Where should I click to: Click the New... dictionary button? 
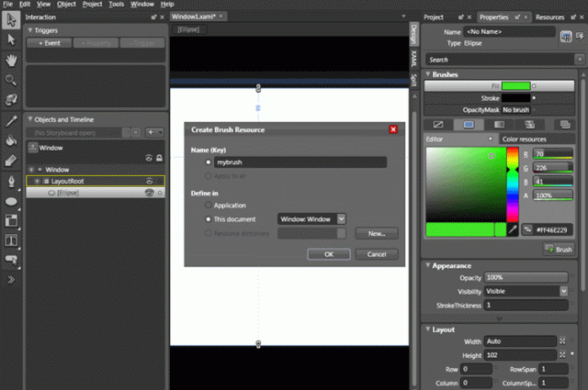(x=377, y=233)
